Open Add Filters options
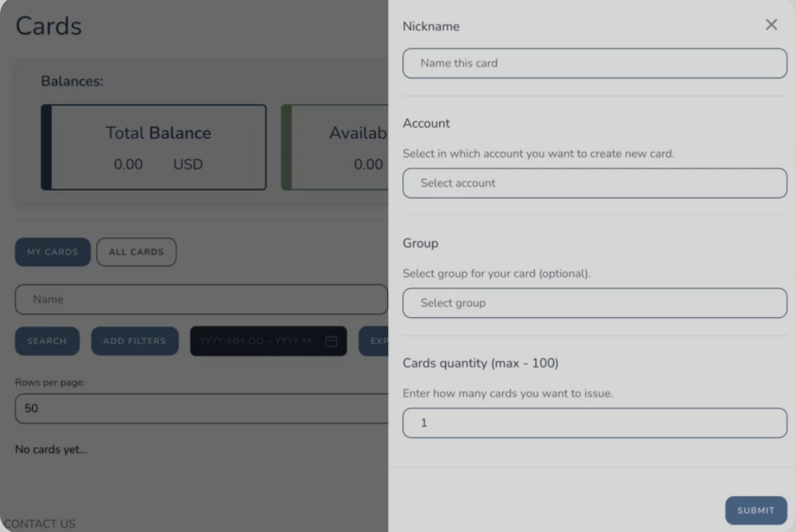The height and width of the screenshot is (532, 796). (x=134, y=341)
